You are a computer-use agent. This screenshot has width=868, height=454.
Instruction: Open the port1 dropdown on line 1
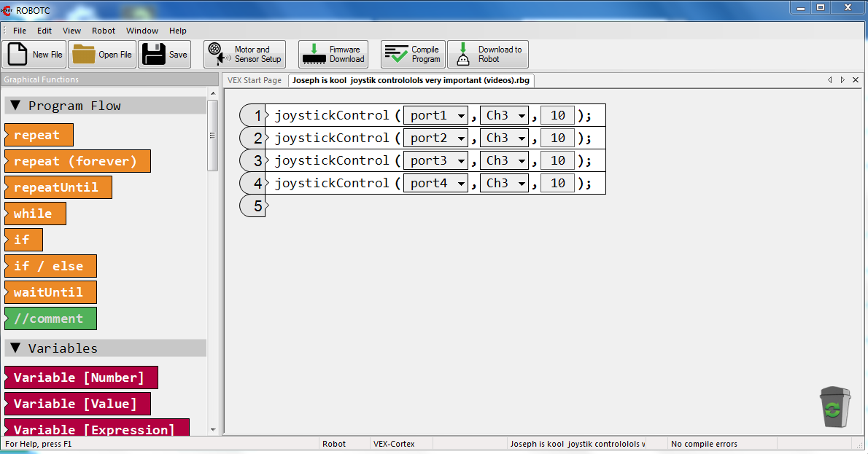point(435,116)
